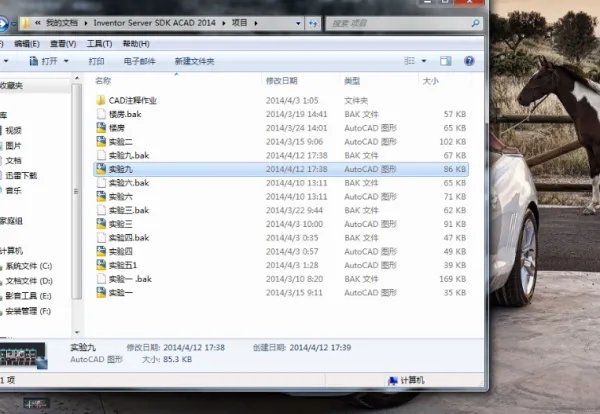Expand the 打开 button dropdown arrow
600x414 pixels.
[65, 61]
